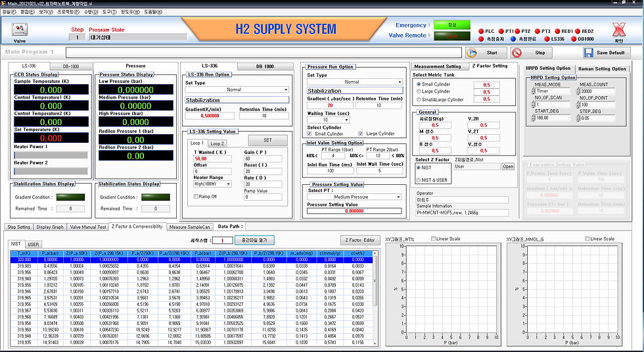This screenshot has height=352, width=644.
Task: Click the Z factor table vertical scrollbar
Action: pyautogui.click(x=375, y=299)
